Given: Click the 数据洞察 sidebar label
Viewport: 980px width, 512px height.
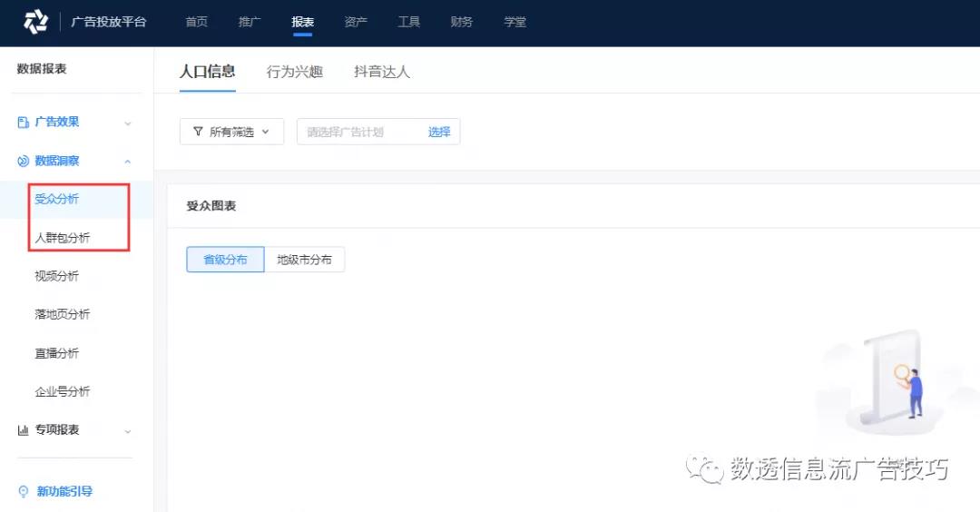Looking at the screenshot, I should coord(57,162).
